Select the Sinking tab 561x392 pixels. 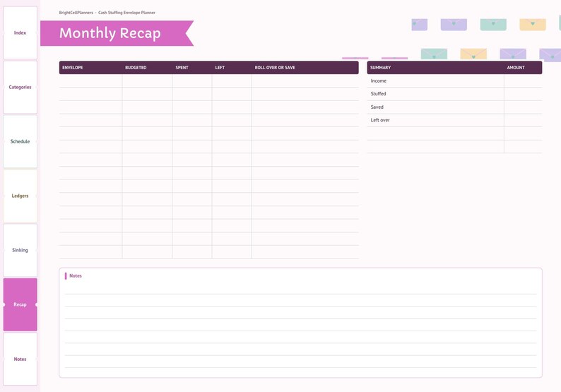pyautogui.click(x=20, y=250)
